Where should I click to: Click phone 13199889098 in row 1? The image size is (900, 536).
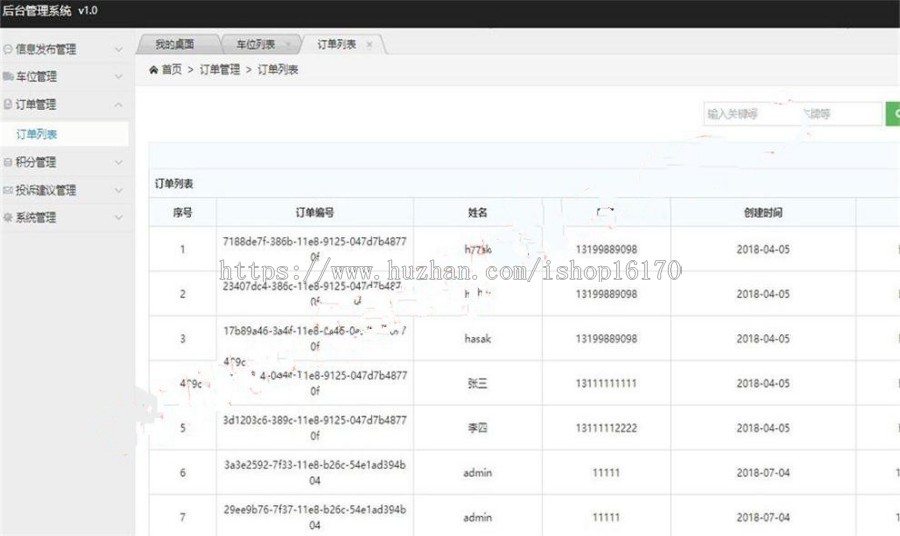[606, 249]
